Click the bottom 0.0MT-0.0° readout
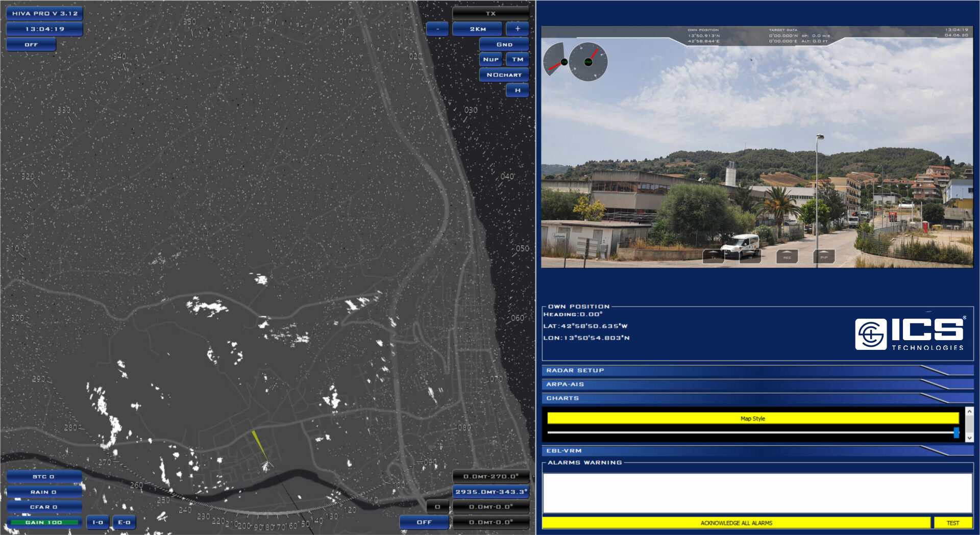Screen dimensions: 980x535 491,522
